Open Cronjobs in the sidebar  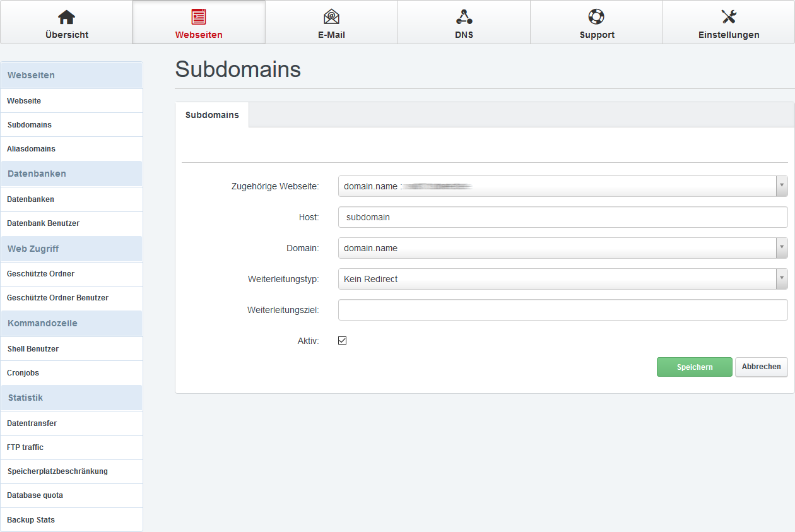pyautogui.click(x=23, y=373)
